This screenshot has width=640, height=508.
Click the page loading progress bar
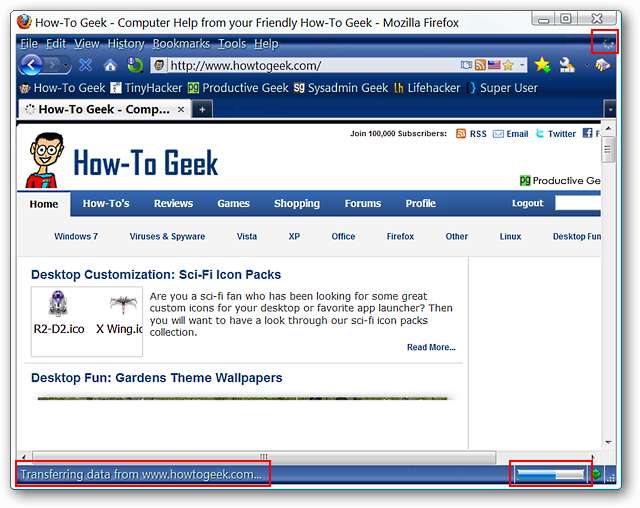click(550, 474)
